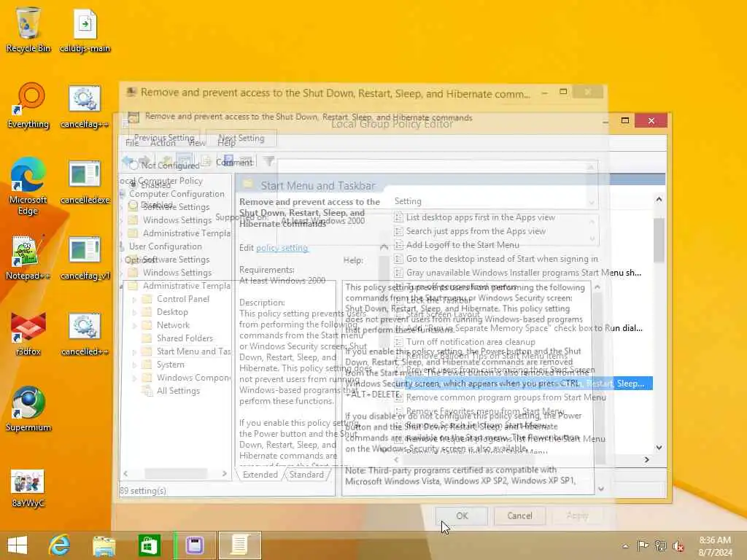Viewport: 747px width, 560px height.
Task: Click the Forward arrow in Group Policy toolbar
Action: tap(145, 161)
